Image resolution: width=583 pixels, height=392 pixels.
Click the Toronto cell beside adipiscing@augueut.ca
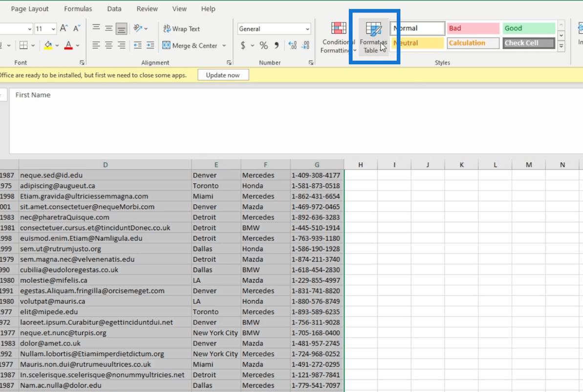click(216, 186)
